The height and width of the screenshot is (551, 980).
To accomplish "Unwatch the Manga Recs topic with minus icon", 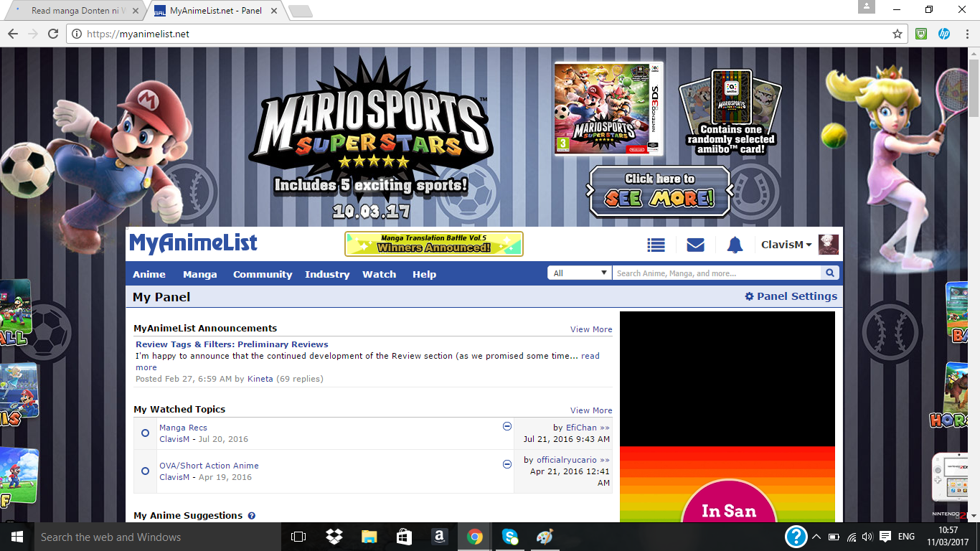I will pyautogui.click(x=507, y=426).
